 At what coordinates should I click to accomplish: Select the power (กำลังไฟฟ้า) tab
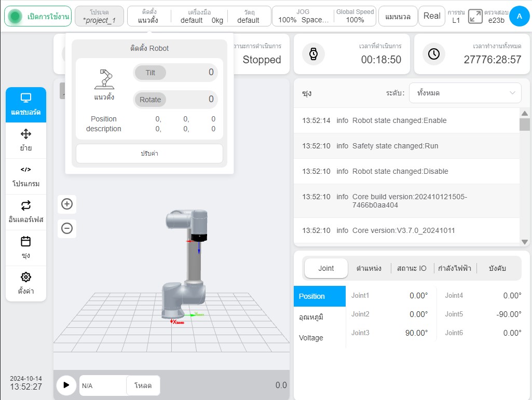(x=454, y=268)
